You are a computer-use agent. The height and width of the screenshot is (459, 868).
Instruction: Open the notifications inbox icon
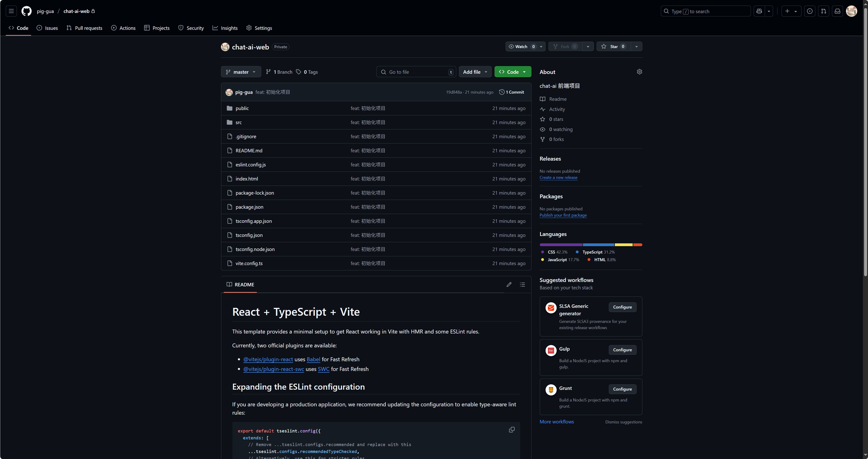tap(837, 11)
